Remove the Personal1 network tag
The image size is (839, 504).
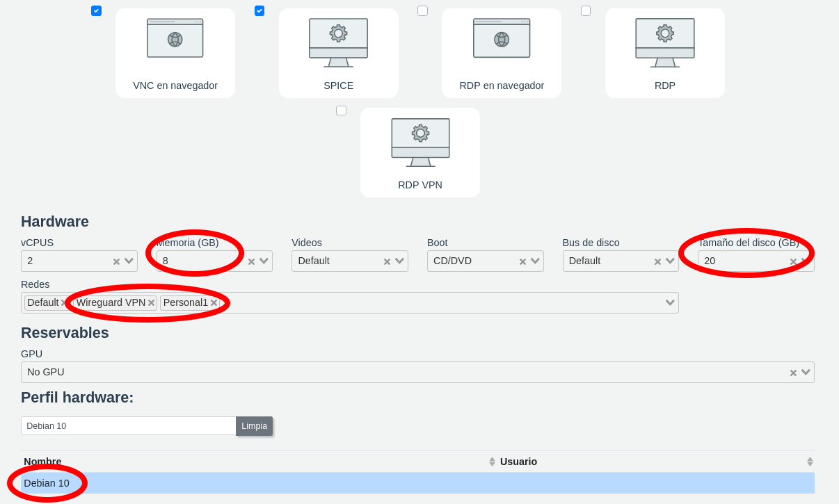tap(214, 303)
